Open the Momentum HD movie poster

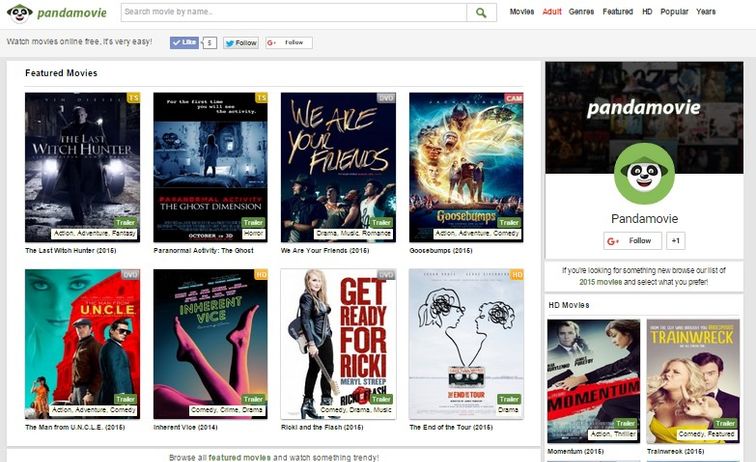point(594,381)
